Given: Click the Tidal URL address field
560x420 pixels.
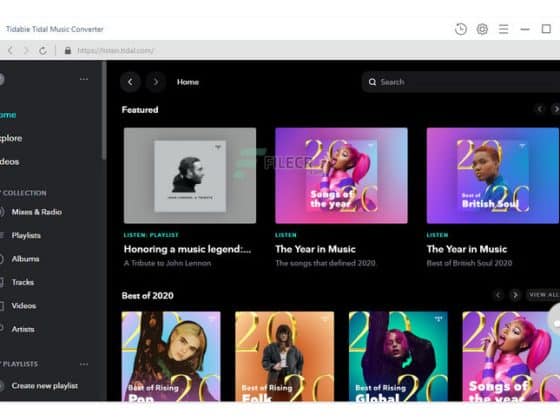Looking at the screenshot, I should click(115, 50).
